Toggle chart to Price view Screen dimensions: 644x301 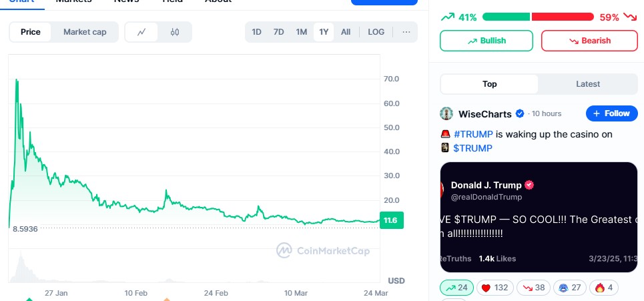[31, 31]
